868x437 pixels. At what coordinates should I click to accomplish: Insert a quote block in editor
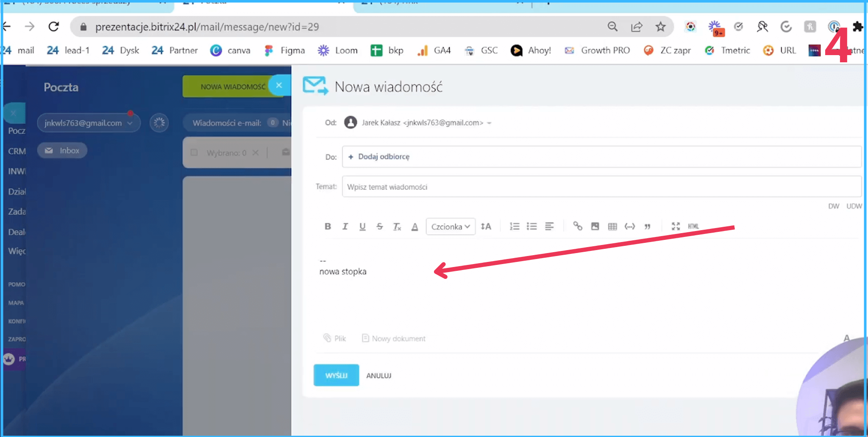[x=647, y=226]
